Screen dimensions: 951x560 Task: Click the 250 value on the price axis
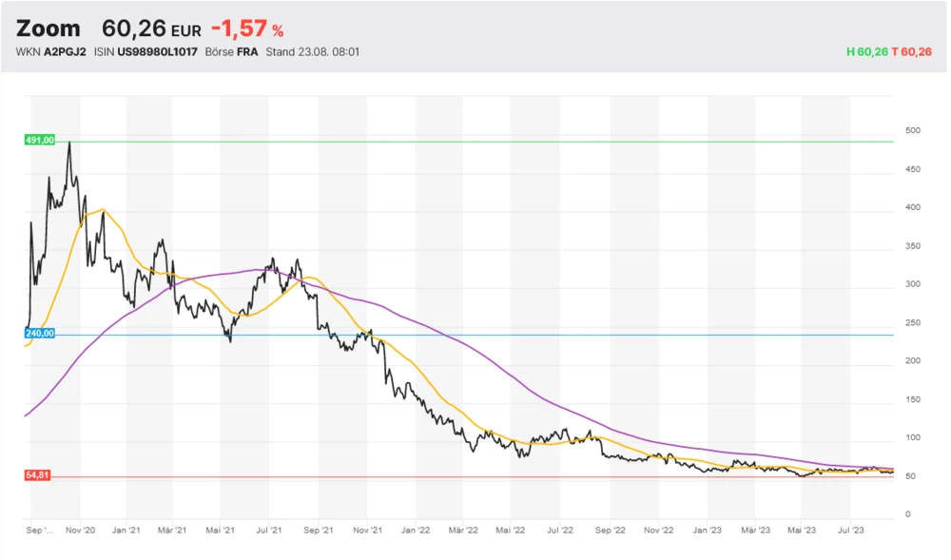[x=913, y=322]
